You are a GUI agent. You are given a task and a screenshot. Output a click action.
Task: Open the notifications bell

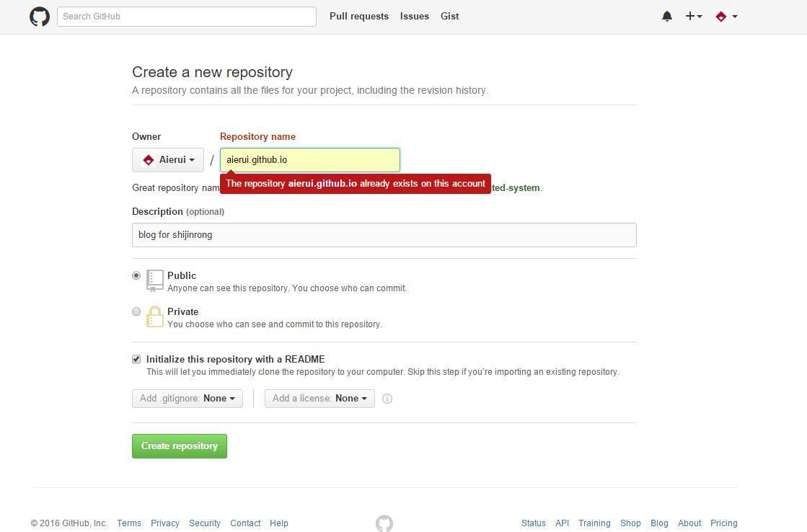coord(667,17)
